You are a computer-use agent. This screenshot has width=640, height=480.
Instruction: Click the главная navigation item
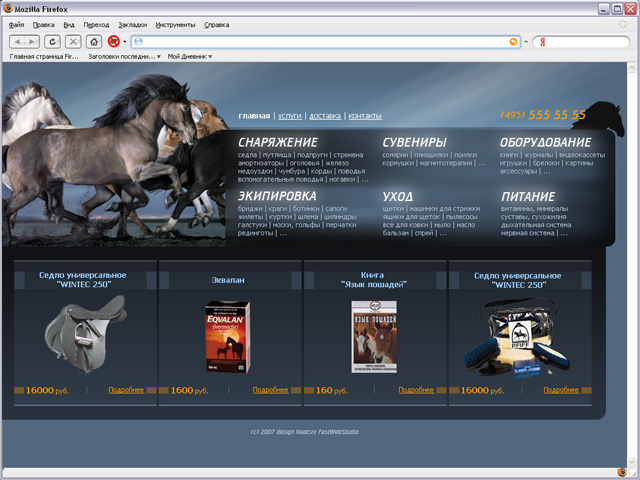[x=254, y=116]
